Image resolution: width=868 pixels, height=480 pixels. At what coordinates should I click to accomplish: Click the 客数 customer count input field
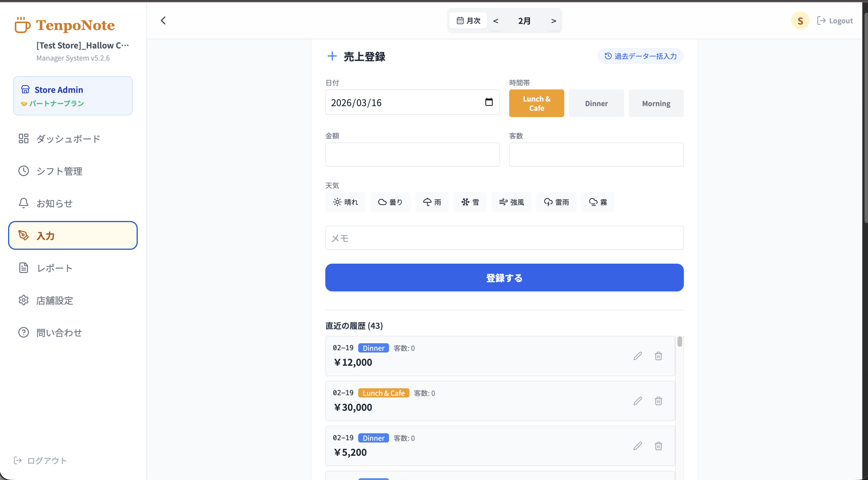click(597, 155)
